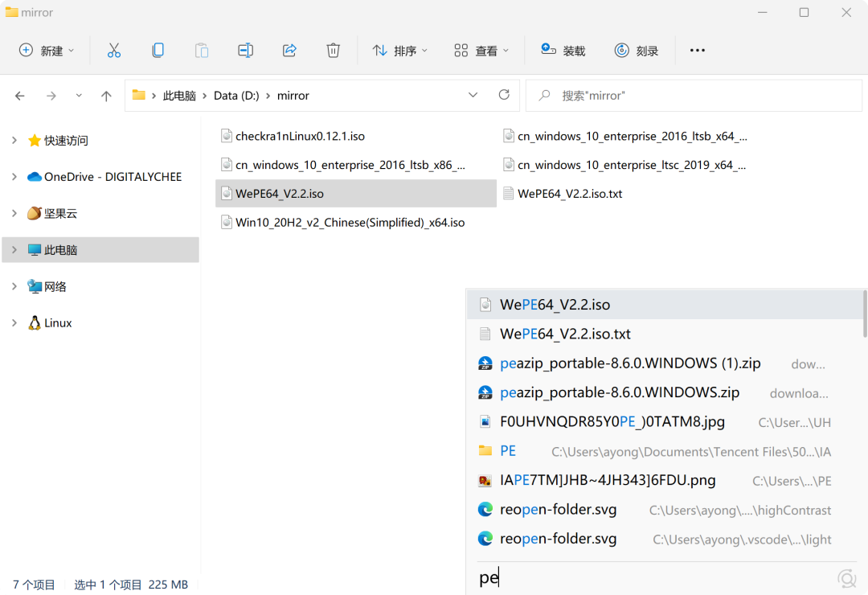This screenshot has width=868, height=595.
Task: Refresh the folder with the refresh icon
Action: [504, 94]
